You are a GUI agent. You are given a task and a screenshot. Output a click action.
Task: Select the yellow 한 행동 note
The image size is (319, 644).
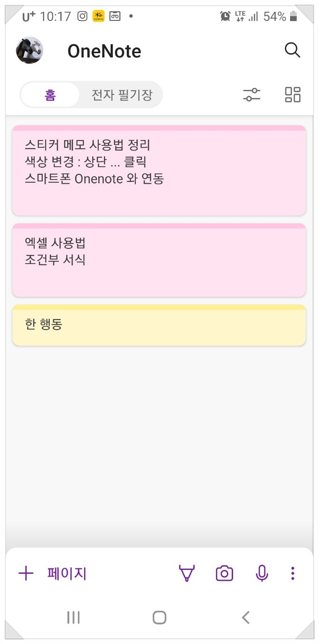[x=159, y=325]
